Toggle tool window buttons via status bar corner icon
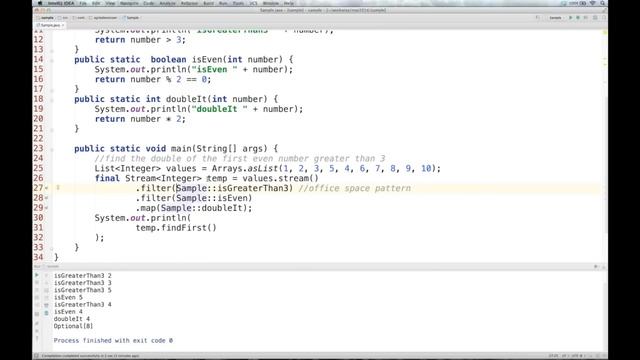Screen dimensions: 640x360 pyautogui.click(x=36, y=356)
